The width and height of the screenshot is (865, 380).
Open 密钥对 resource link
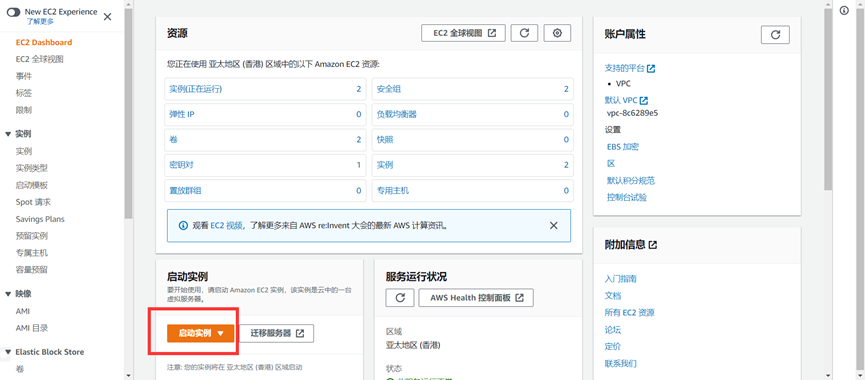181,165
